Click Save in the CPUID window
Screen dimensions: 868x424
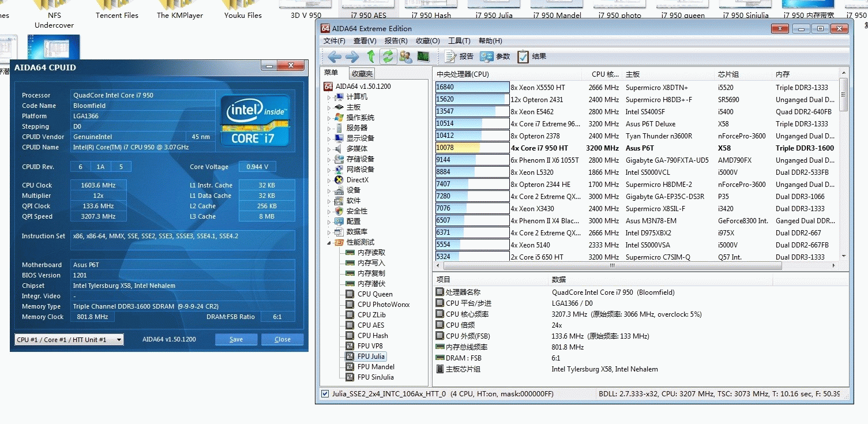(236, 340)
